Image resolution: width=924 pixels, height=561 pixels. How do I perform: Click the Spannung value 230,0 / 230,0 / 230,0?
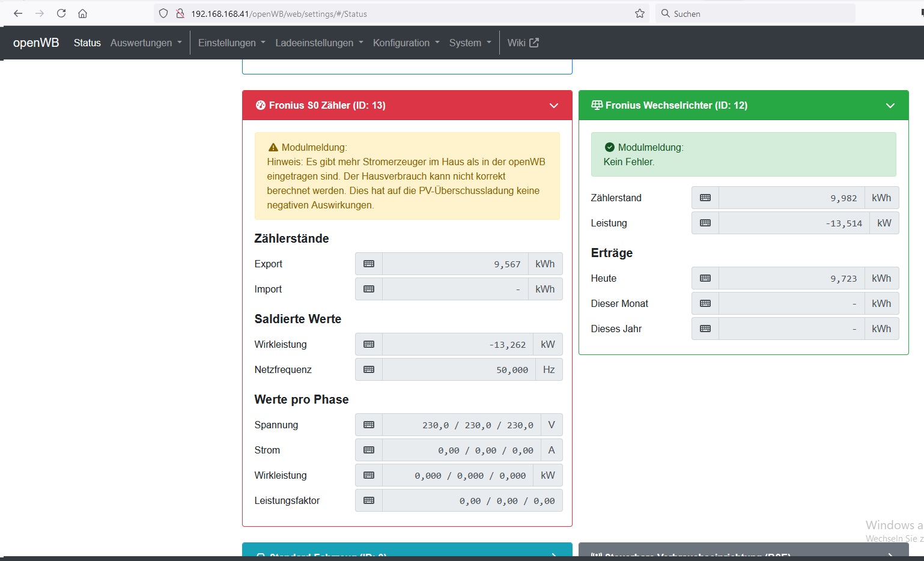(x=461, y=425)
